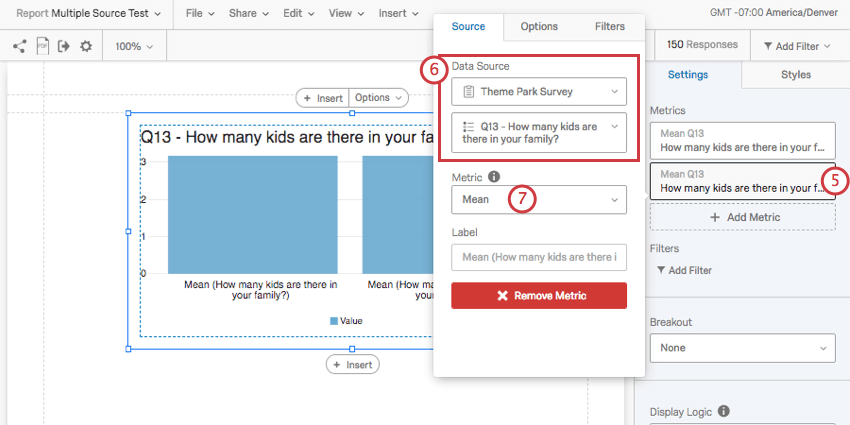Click the Display Logic info icon
The height and width of the screenshot is (425, 850).
(723, 411)
